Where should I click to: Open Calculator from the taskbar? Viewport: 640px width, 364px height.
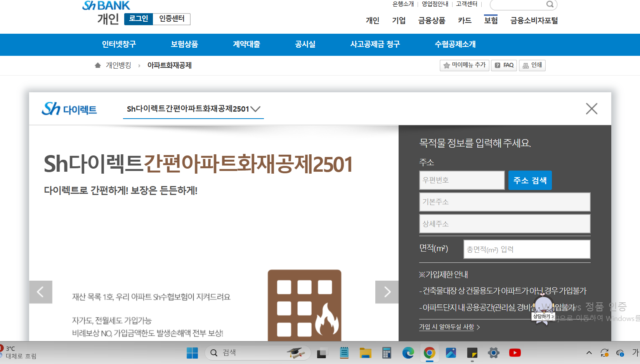point(387,353)
